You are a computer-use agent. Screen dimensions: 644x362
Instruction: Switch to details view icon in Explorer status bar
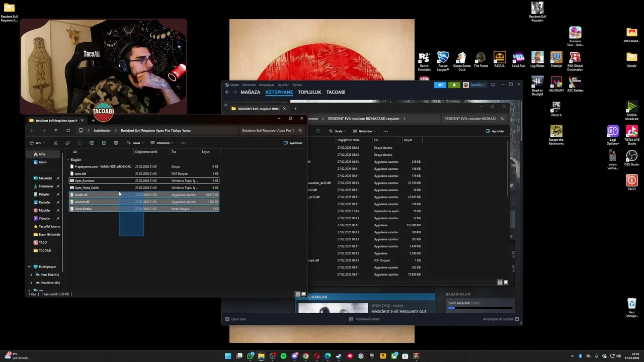pyautogui.click(x=298, y=294)
